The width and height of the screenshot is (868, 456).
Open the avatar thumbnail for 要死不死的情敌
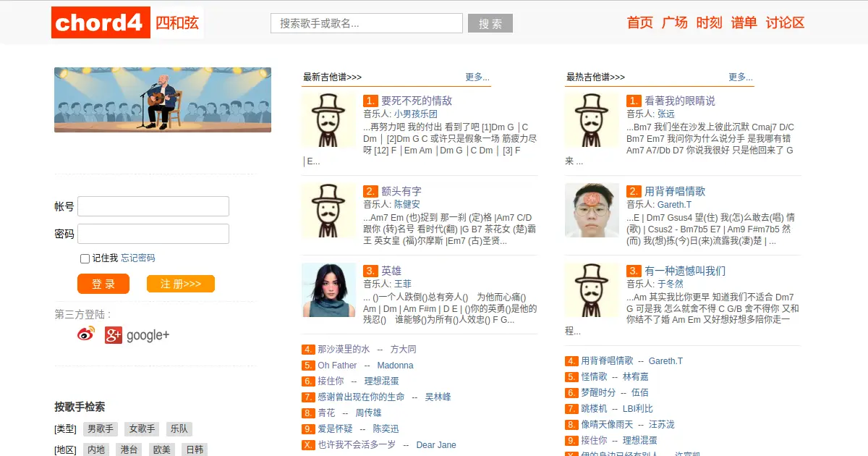[x=328, y=120]
